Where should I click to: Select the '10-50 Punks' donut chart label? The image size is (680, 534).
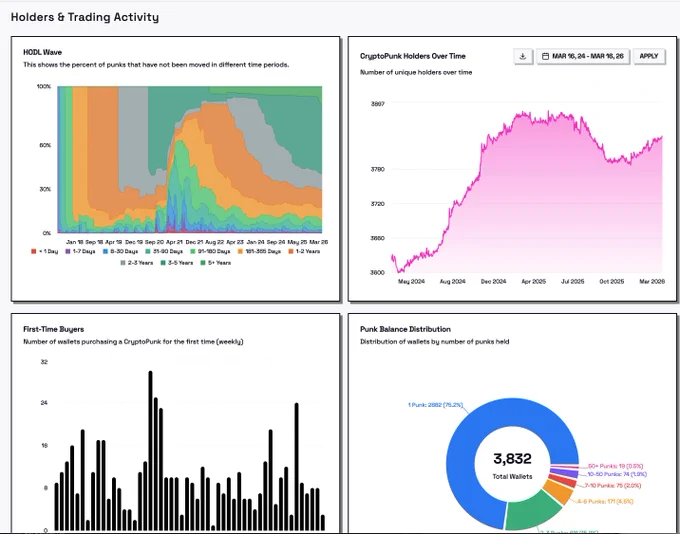coord(617,475)
